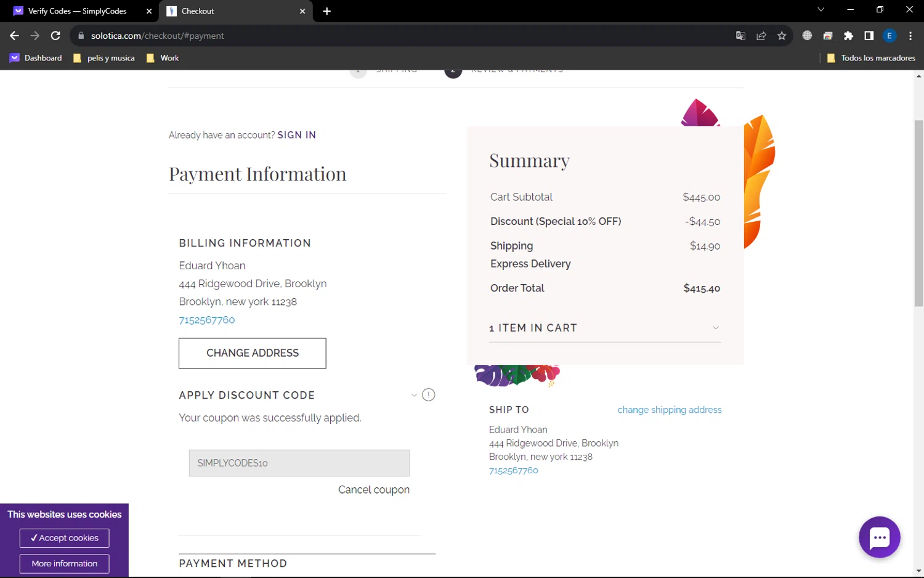Viewport: 924px width, 578px height.
Task: Select the Checkout tab
Action: pos(234,11)
